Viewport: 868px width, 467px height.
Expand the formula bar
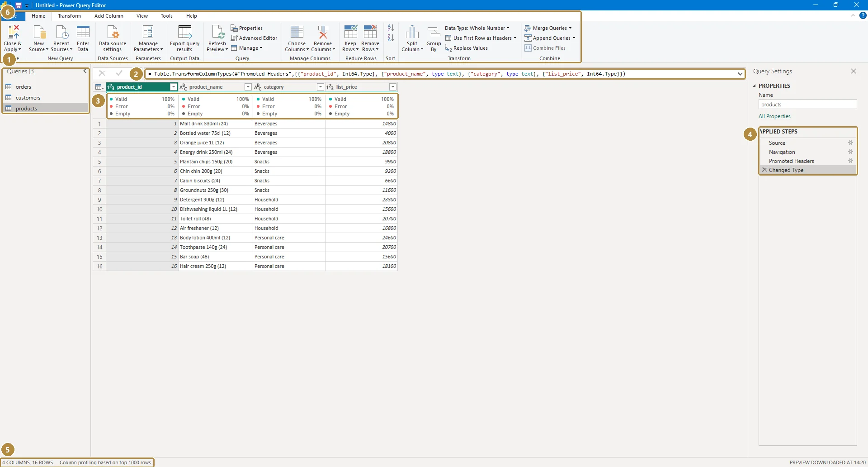pyautogui.click(x=740, y=74)
